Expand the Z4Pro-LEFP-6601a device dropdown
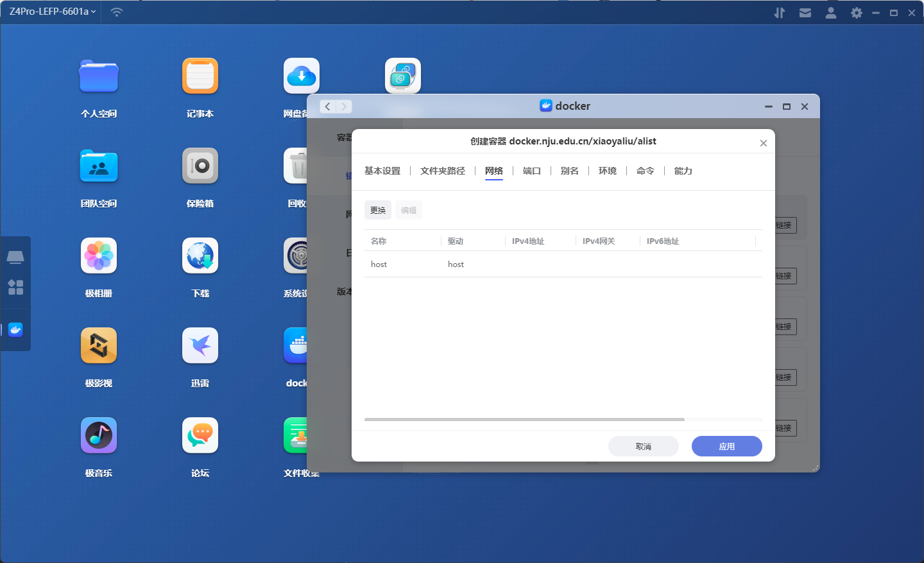 [53, 12]
